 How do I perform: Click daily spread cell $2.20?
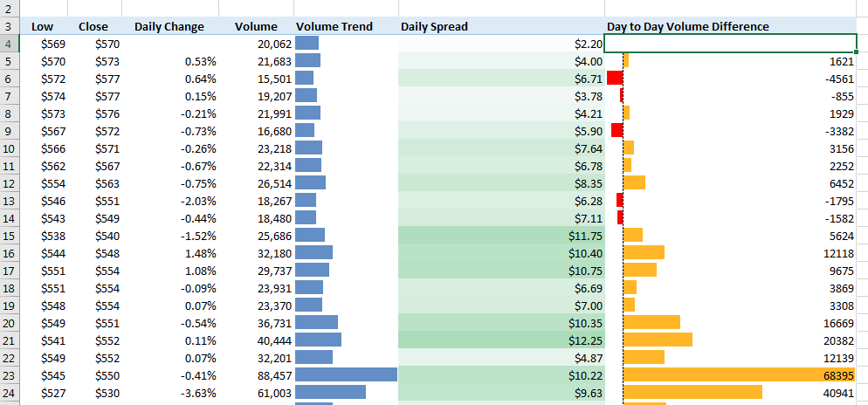point(501,43)
